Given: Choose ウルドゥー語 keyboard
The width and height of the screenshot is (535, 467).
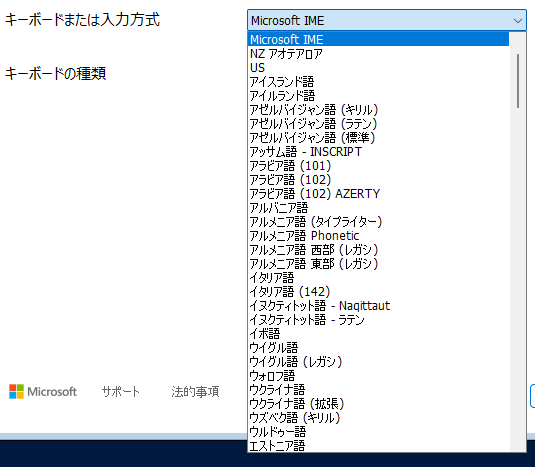Looking at the screenshot, I should click(x=378, y=431).
